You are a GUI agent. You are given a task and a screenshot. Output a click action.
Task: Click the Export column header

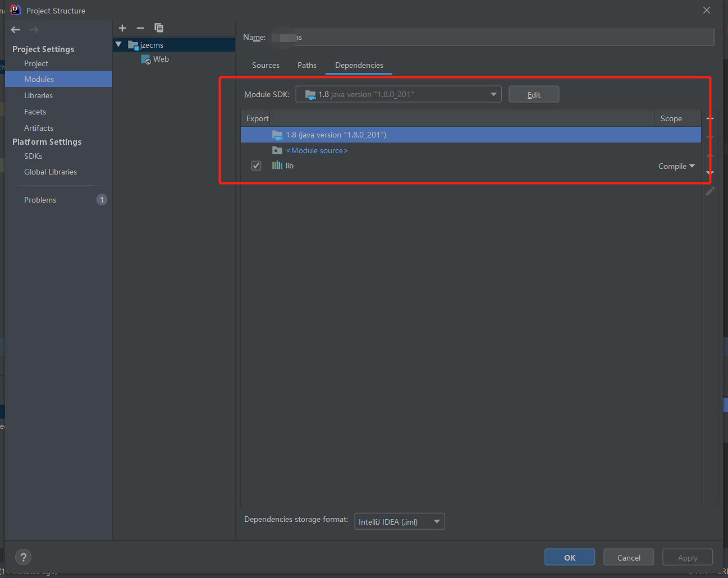(257, 118)
